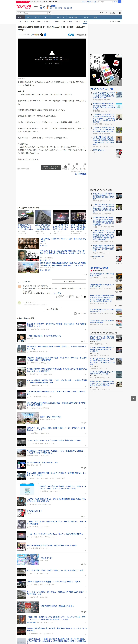The width and height of the screenshot is (138, 644).
Task: Open the 速報 tab in the main navigation
Action: pos(28,17)
